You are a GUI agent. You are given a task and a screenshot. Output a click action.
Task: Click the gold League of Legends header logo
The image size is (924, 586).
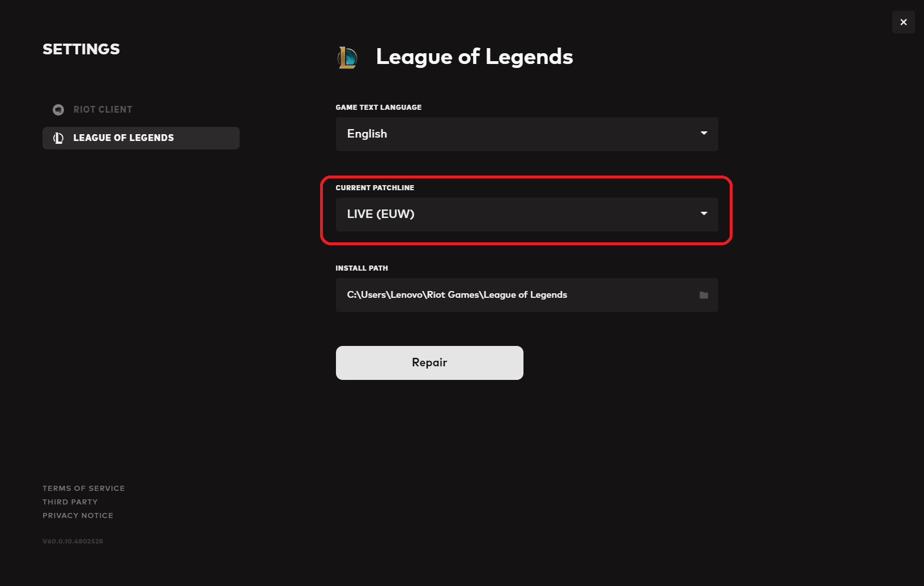(347, 57)
